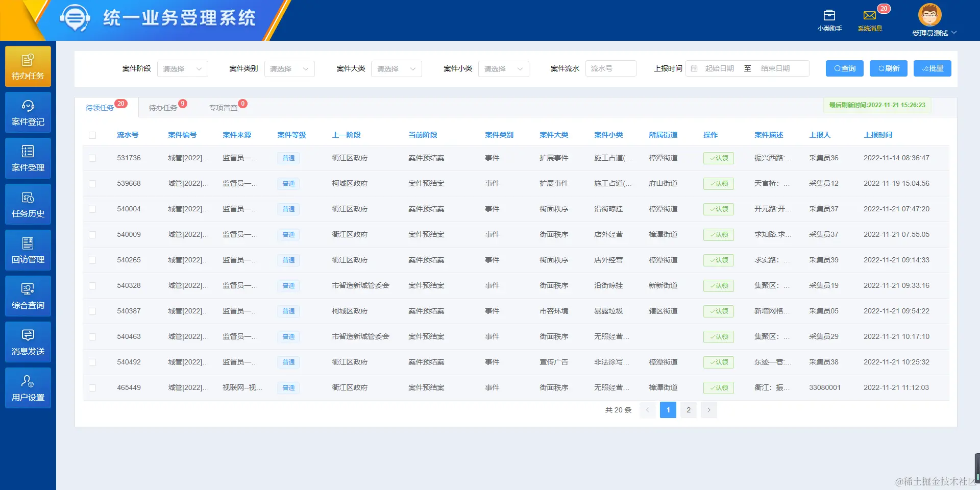Go to next page arrow

click(709, 410)
